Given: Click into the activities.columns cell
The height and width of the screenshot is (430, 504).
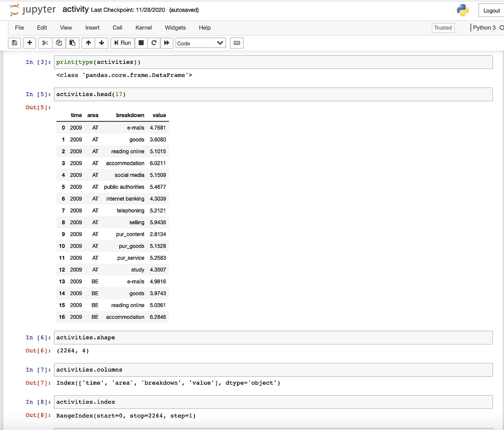Looking at the screenshot, I should pyautogui.click(x=273, y=370).
